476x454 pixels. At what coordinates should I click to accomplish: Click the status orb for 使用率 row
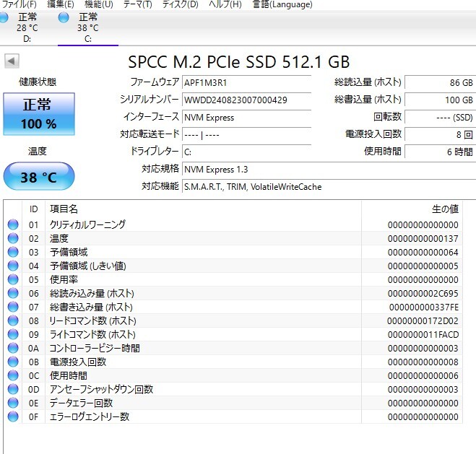[x=12, y=279]
